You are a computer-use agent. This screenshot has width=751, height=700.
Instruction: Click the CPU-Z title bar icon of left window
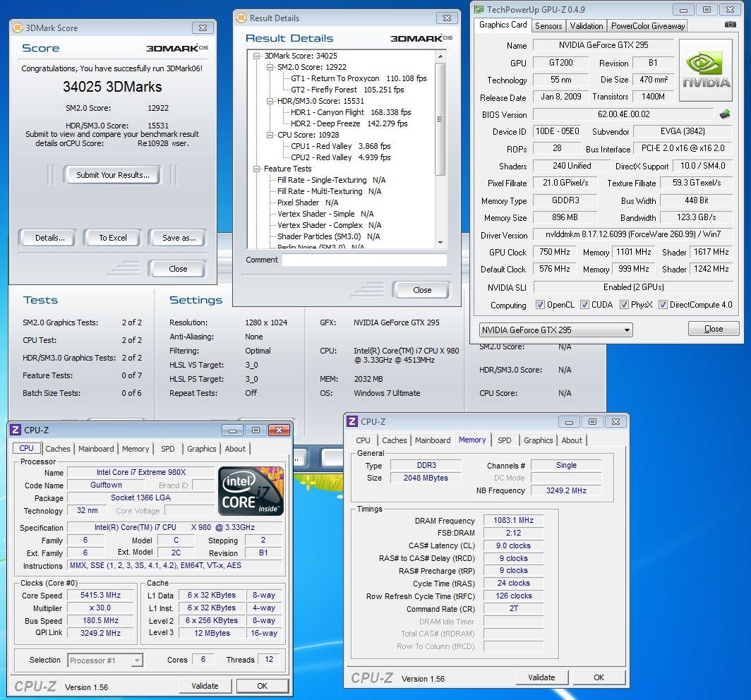(16, 430)
